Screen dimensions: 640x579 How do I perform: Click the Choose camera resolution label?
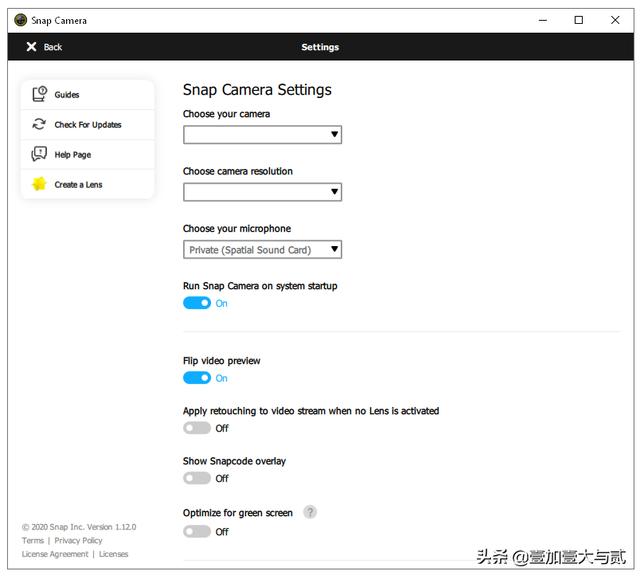(238, 171)
